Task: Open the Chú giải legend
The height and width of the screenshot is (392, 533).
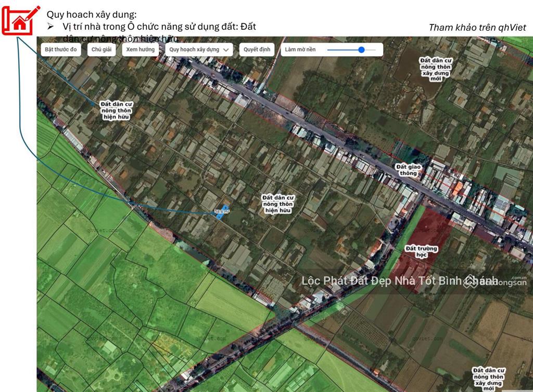Action: 102,49
